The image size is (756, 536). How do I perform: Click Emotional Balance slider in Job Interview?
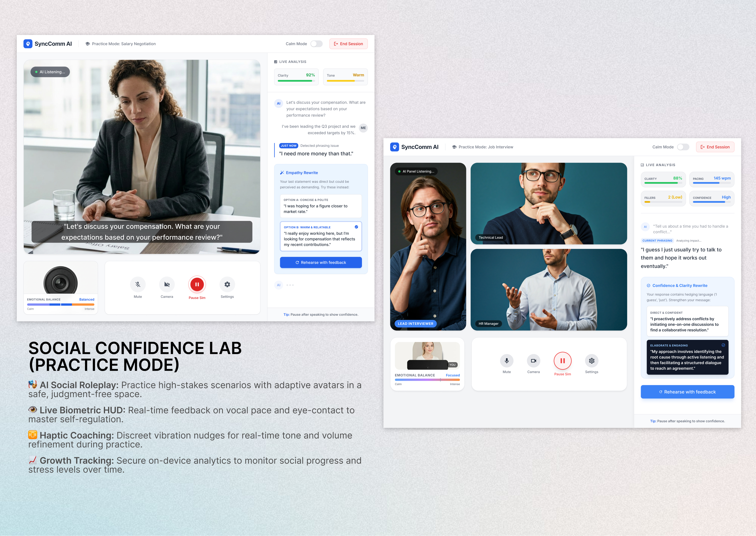pyautogui.click(x=427, y=380)
